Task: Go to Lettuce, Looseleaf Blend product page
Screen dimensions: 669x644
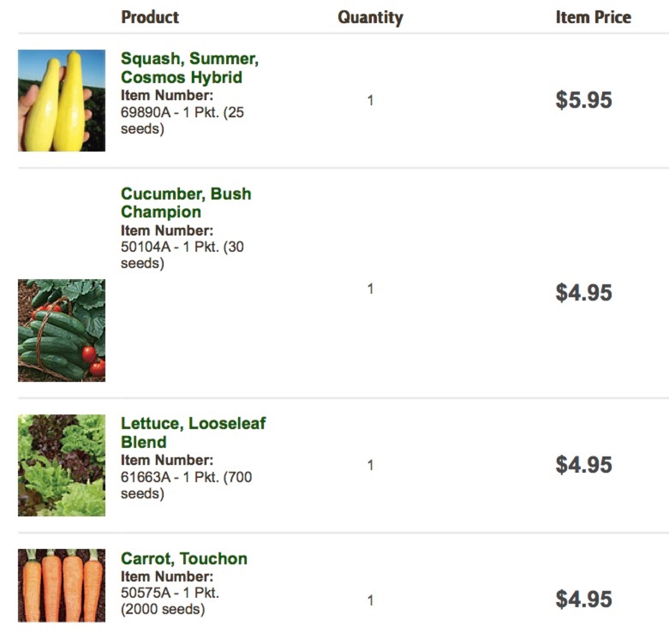Action: pyautogui.click(x=193, y=432)
